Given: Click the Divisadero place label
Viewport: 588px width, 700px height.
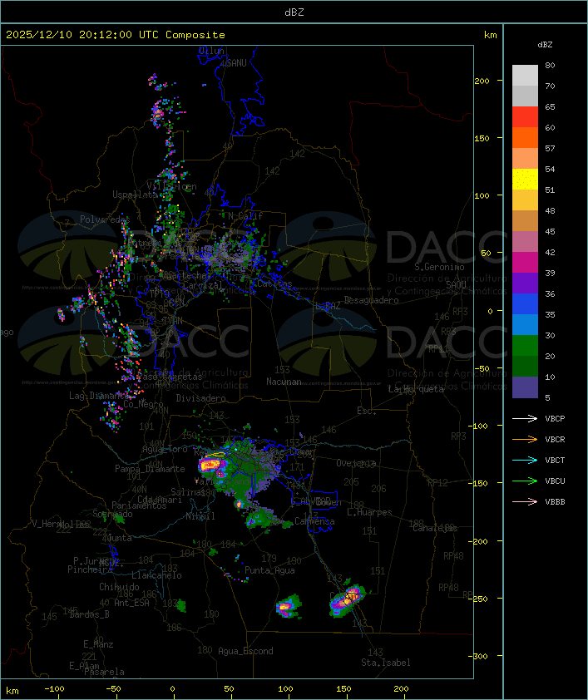Looking at the screenshot, I should click(200, 397).
